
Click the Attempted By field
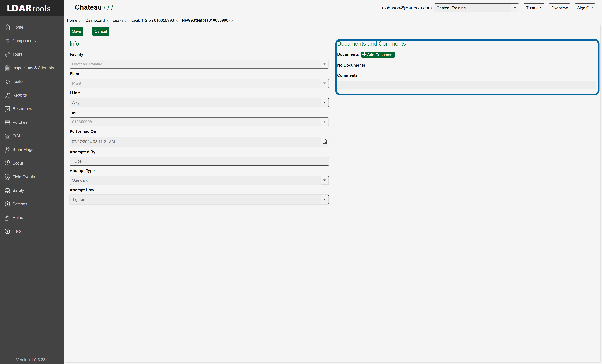coord(199,161)
